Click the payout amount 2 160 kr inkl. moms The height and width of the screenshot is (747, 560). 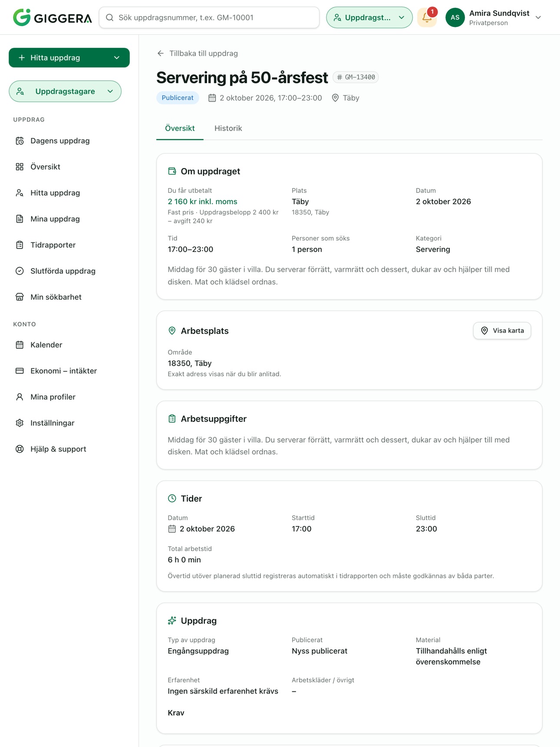203,202
